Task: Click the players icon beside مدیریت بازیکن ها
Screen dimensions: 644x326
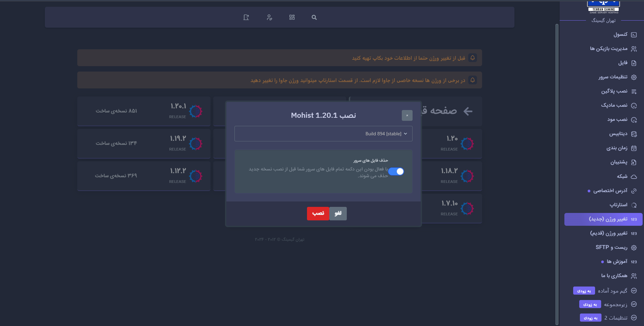Action: (x=634, y=49)
